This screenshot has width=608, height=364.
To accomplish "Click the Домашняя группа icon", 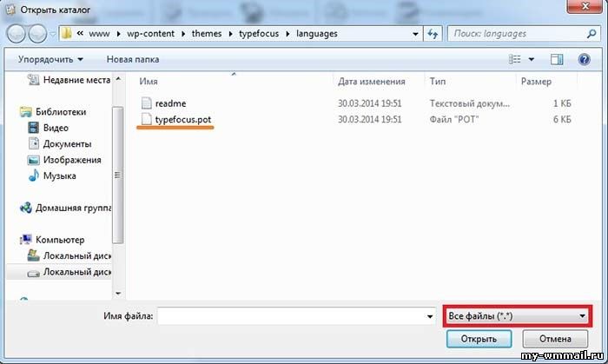I will (26, 208).
